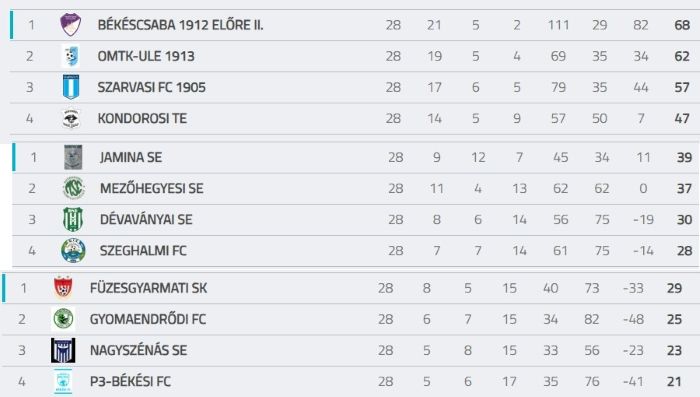Image resolution: width=700 pixels, height=397 pixels.
Task: Open the BÉKÉSCSABA 1912 ELŐRE II. team name
Action: [181, 25]
